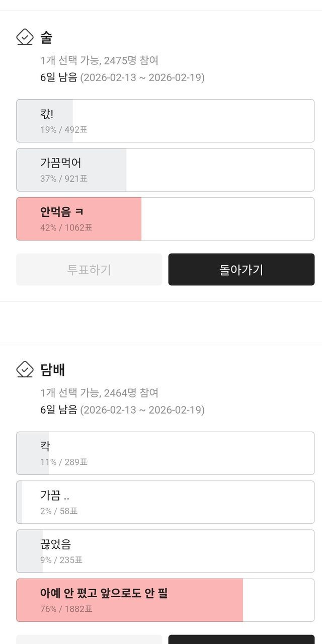Select the 안먹음 ㅋ poll option
Image resolution: width=322 pixels, height=644 pixels.
tap(165, 218)
